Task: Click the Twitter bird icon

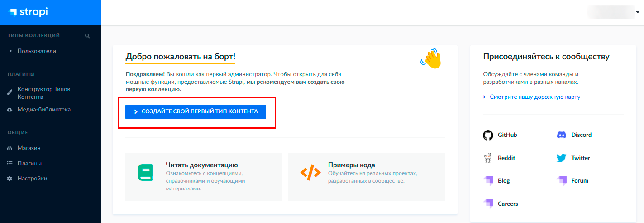Action: (562, 158)
